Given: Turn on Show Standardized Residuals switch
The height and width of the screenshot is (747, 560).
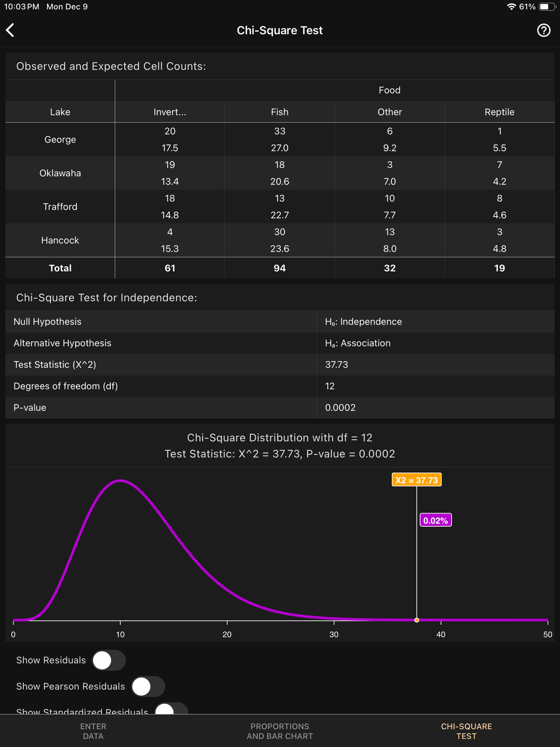Looking at the screenshot, I should 171,708.
